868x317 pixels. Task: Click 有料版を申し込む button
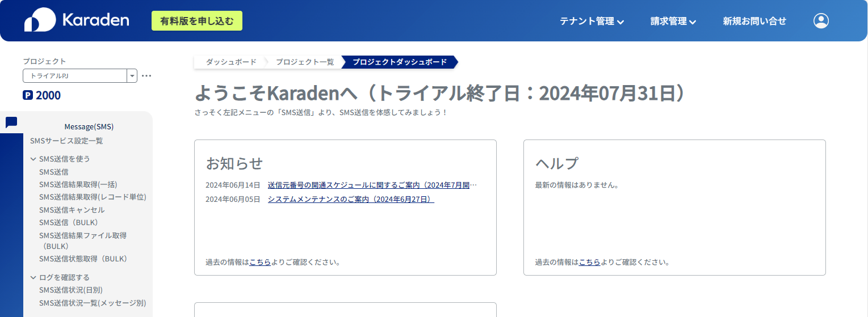pos(197,21)
